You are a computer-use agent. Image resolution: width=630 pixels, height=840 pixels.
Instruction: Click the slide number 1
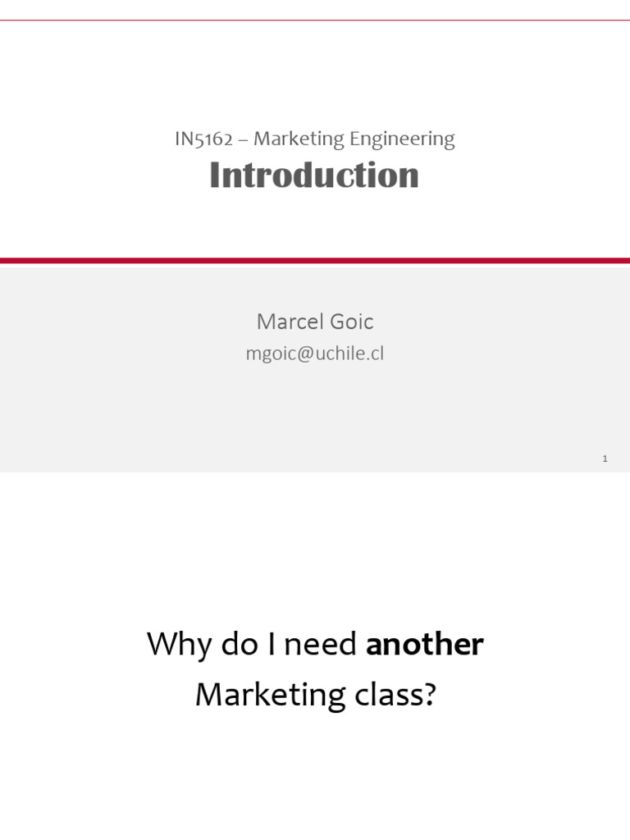pyautogui.click(x=605, y=459)
